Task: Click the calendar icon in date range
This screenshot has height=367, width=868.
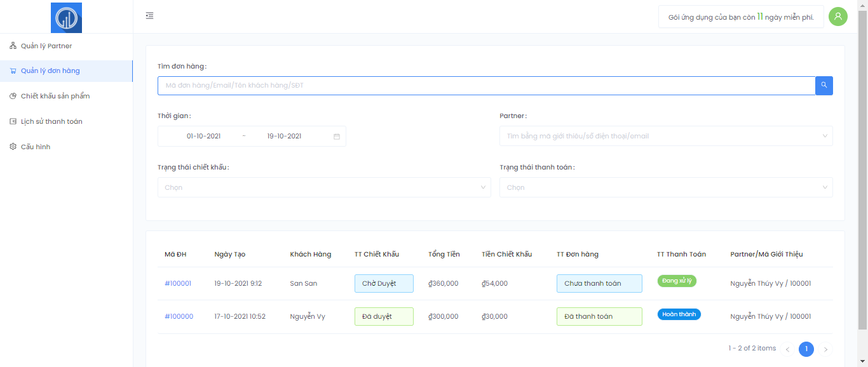Action: [337, 137]
